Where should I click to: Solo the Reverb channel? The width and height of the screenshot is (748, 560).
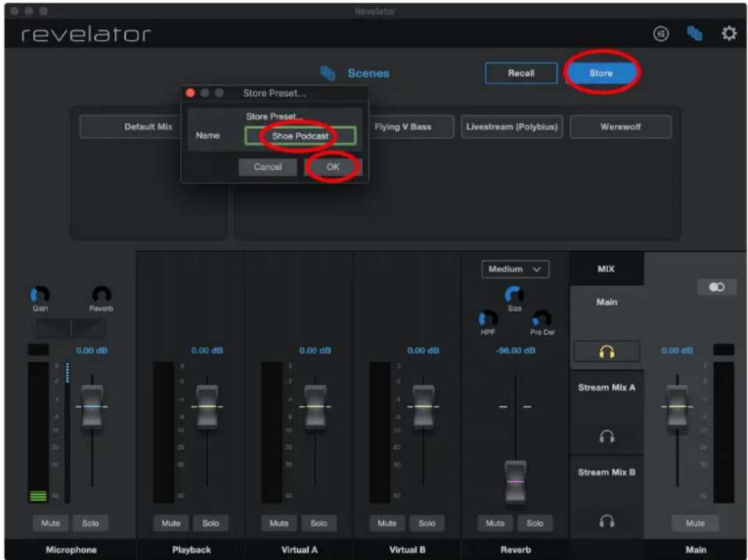point(535,523)
